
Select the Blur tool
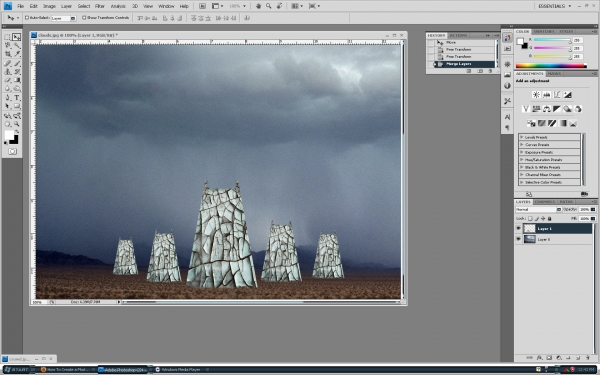pyautogui.click(x=7, y=89)
